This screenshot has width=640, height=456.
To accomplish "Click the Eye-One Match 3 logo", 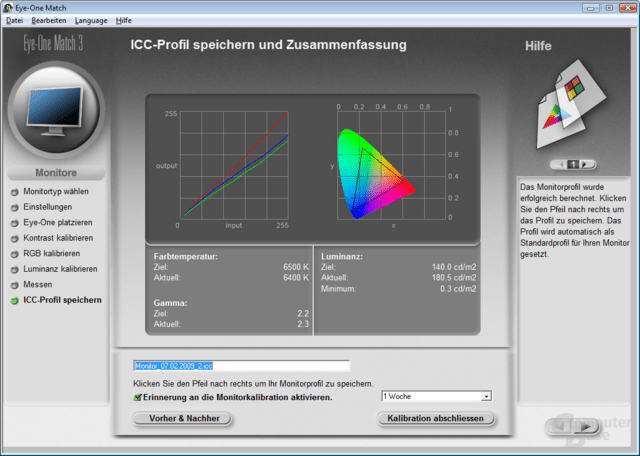I will point(53,43).
